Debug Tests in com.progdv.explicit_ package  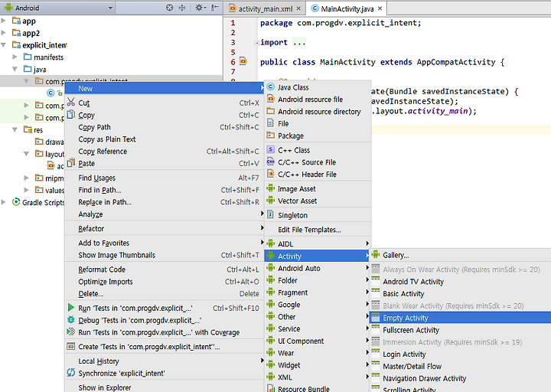click(165, 320)
